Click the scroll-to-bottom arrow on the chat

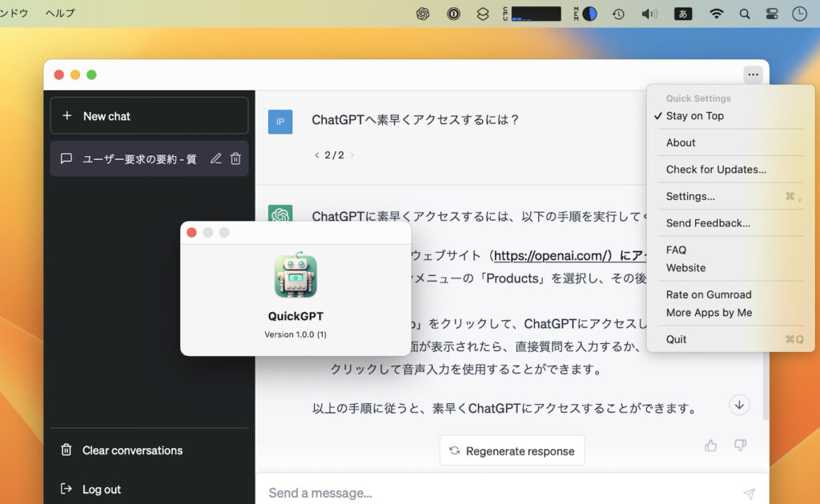click(x=739, y=405)
